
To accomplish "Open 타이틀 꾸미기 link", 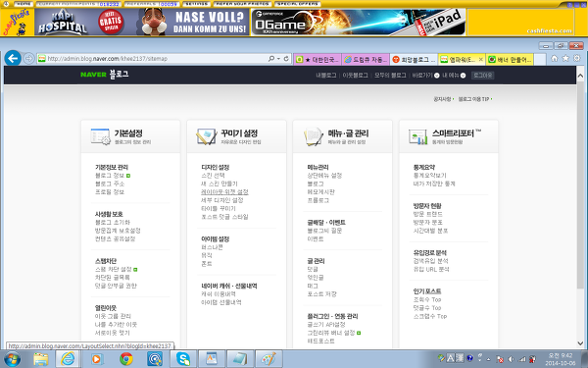I will [x=219, y=208].
